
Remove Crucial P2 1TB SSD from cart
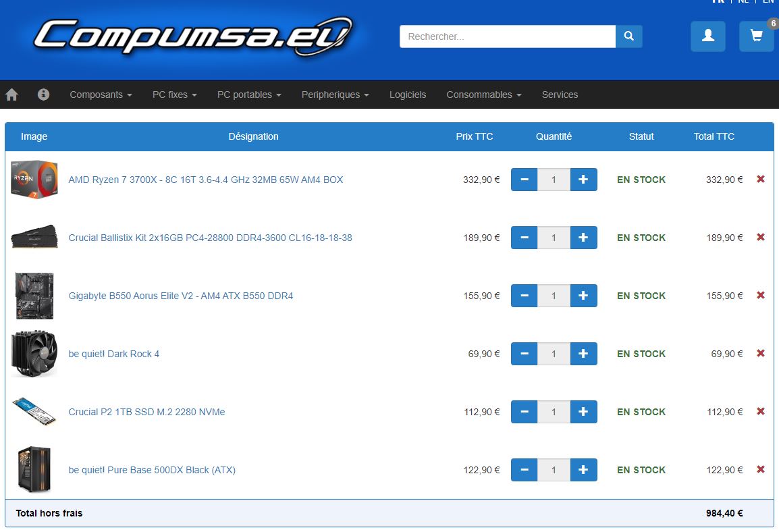coord(761,411)
